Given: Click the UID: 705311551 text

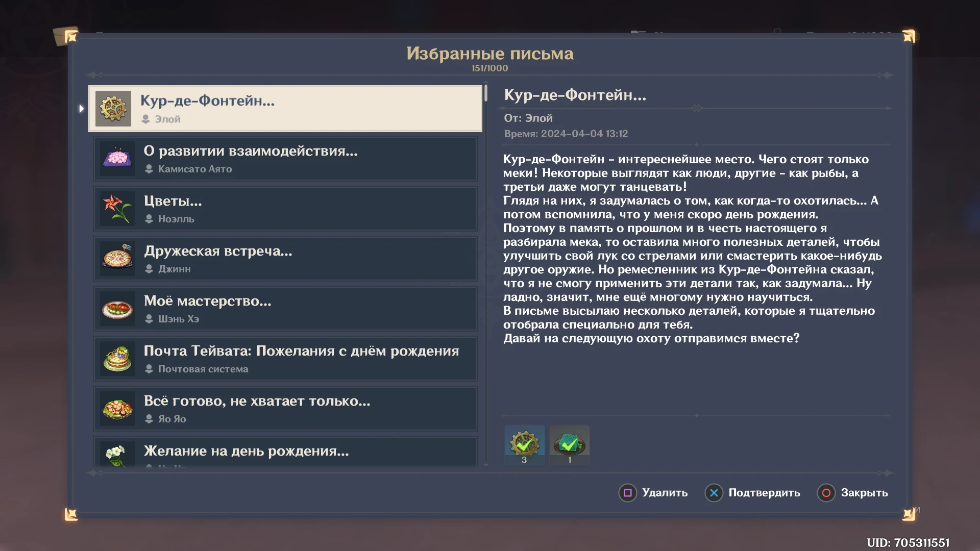Looking at the screenshot, I should pos(908,543).
